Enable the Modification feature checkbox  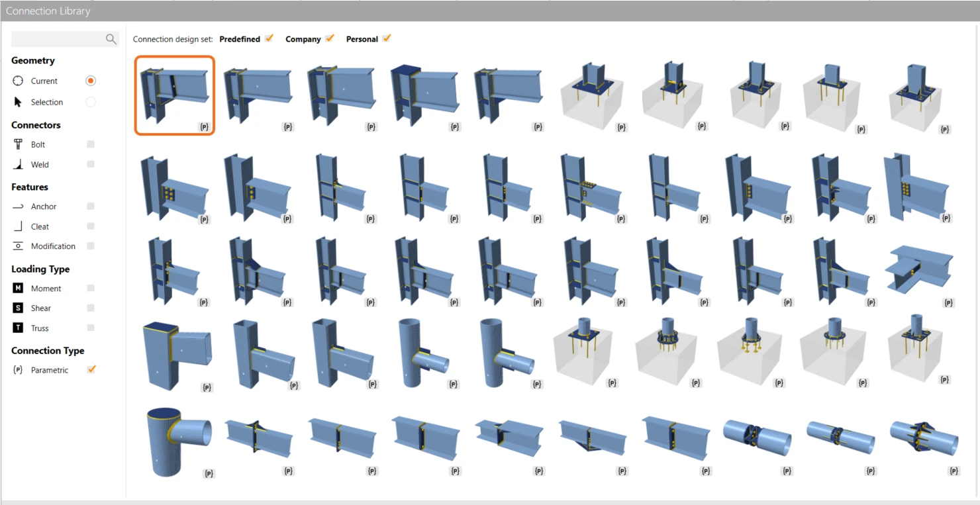[91, 246]
